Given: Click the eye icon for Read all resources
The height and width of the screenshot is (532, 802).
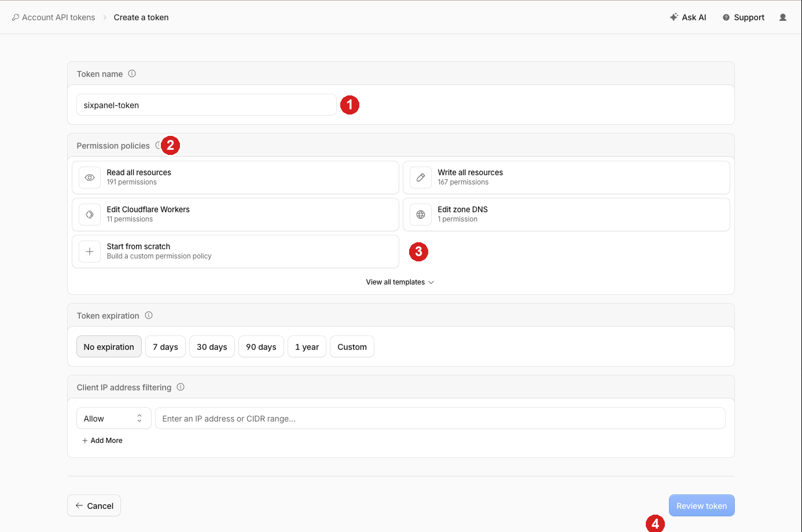Looking at the screenshot, I should coord(90,178).
